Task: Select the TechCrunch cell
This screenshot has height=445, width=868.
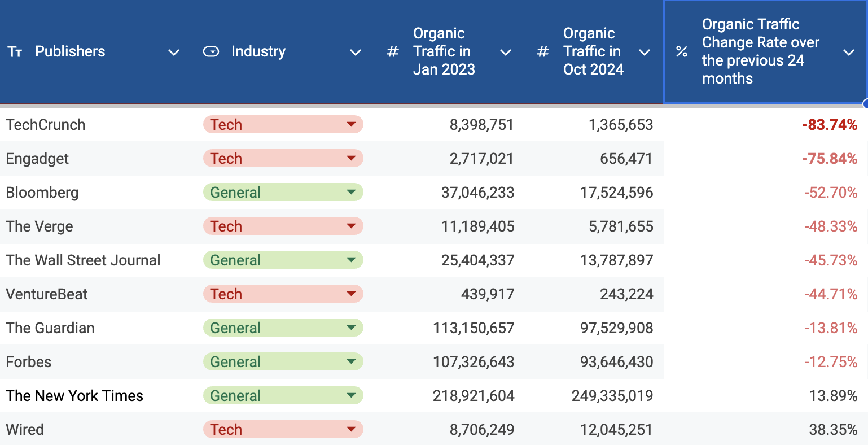Action: (98, 124)
